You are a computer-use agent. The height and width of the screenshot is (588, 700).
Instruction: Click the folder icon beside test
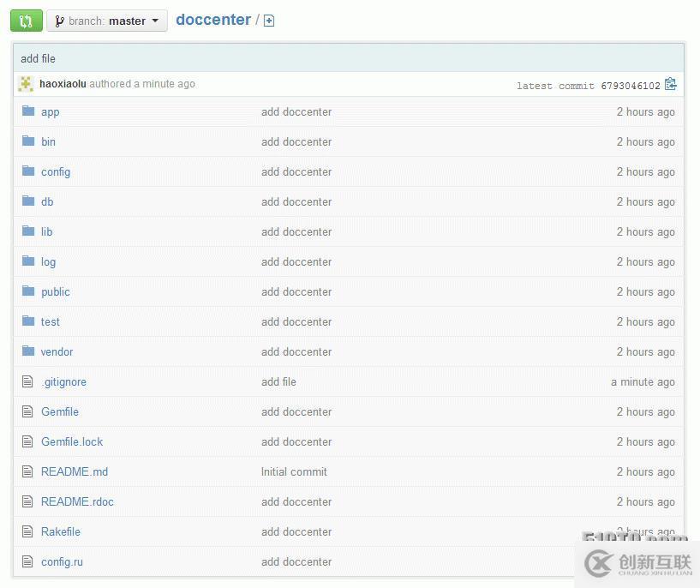click(28, 321)
